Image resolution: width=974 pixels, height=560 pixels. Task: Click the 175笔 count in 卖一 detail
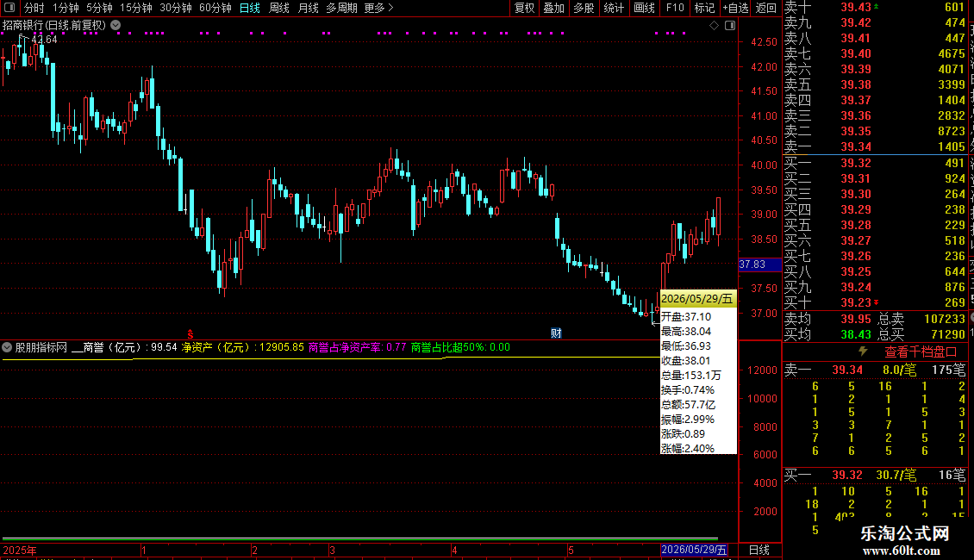(x=948, y=370)
